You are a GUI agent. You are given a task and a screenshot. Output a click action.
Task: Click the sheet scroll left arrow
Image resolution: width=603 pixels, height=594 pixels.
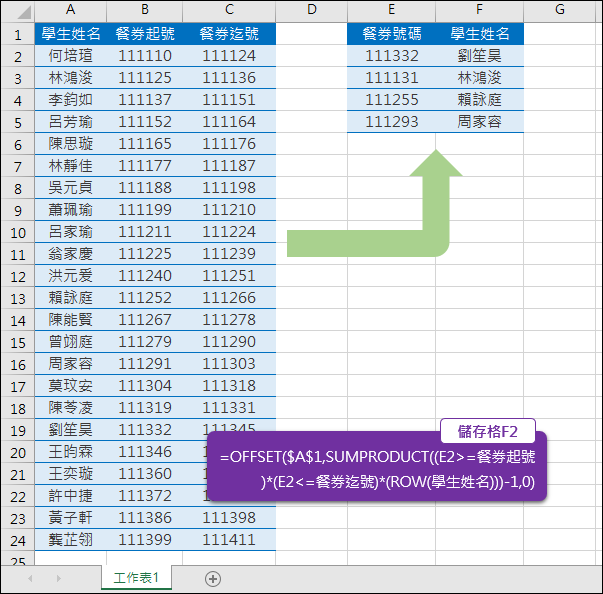tap(30, 578)
